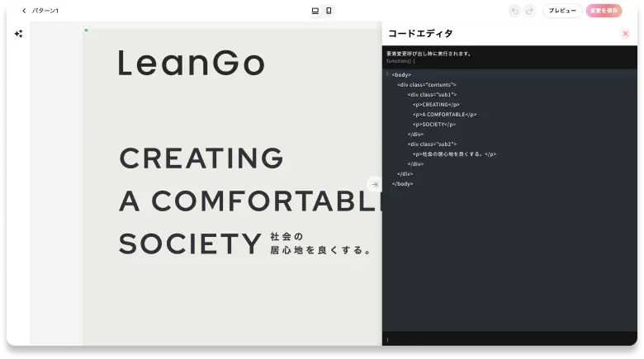Switch to desktop preview mode
The image size is (644, 359).
(315, 11)
